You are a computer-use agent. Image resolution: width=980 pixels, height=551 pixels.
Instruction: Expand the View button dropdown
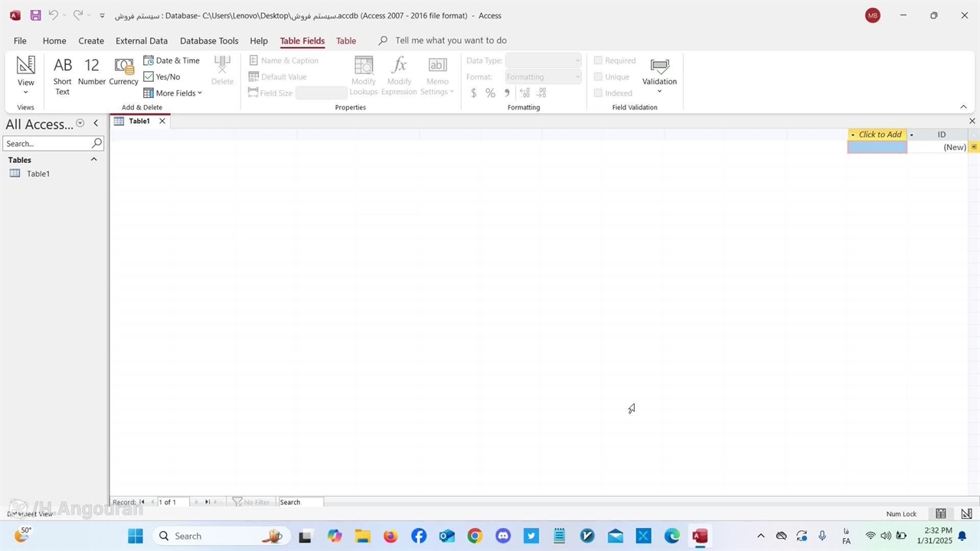(x=26, y=93)
